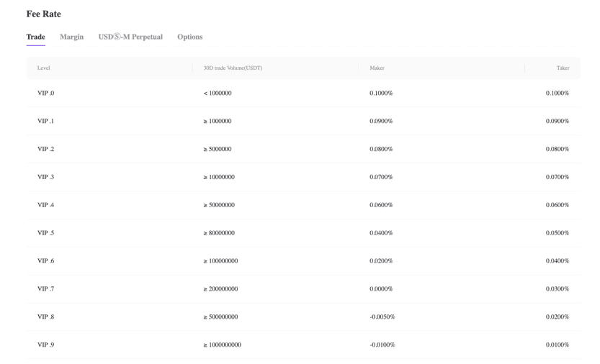Select the VIP .3 row label
The width and height of the screenshot is (600, 364).
coord(45,177)
